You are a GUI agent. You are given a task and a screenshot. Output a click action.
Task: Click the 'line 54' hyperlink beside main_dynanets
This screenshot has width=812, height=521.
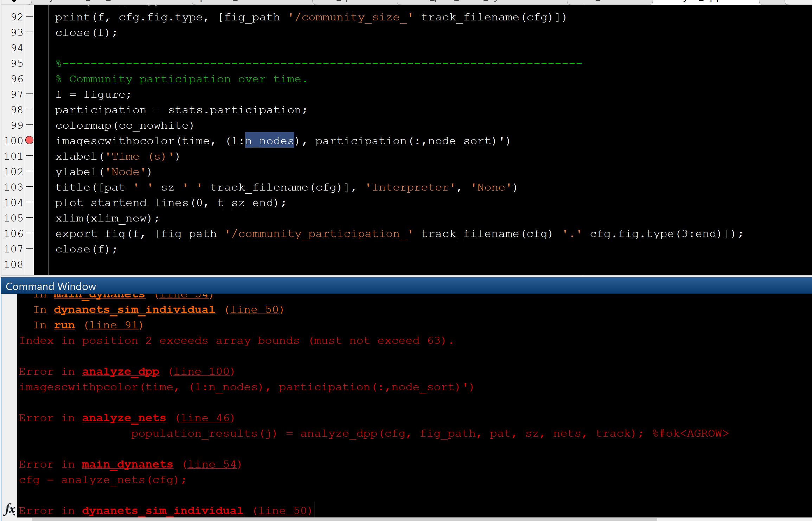click(x=212, y=464)
